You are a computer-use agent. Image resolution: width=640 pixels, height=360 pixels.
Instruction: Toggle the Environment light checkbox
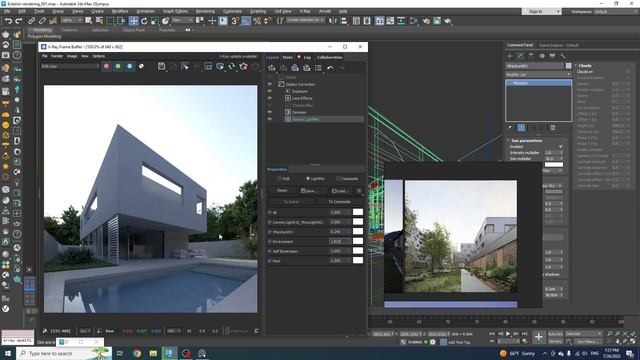click(x=269, y=242)
